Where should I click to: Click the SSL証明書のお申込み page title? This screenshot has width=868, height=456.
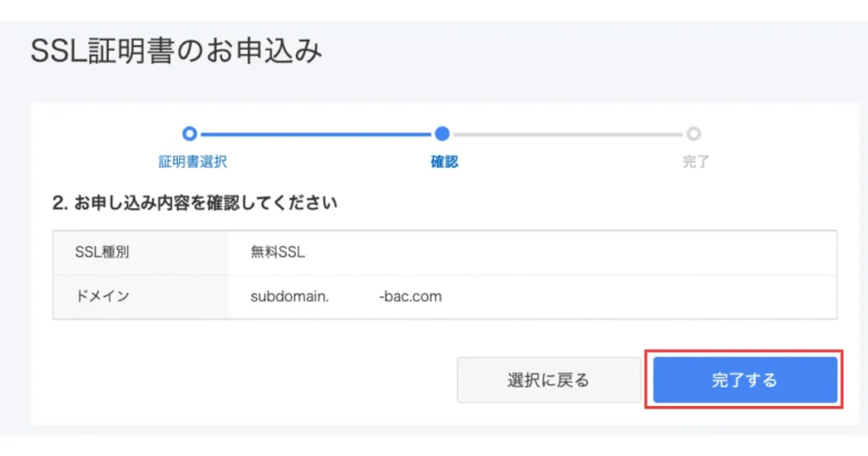[176, 51]
